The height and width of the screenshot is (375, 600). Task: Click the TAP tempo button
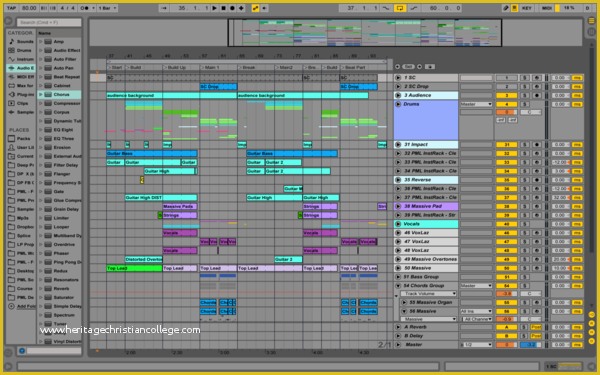click(11, 8)
